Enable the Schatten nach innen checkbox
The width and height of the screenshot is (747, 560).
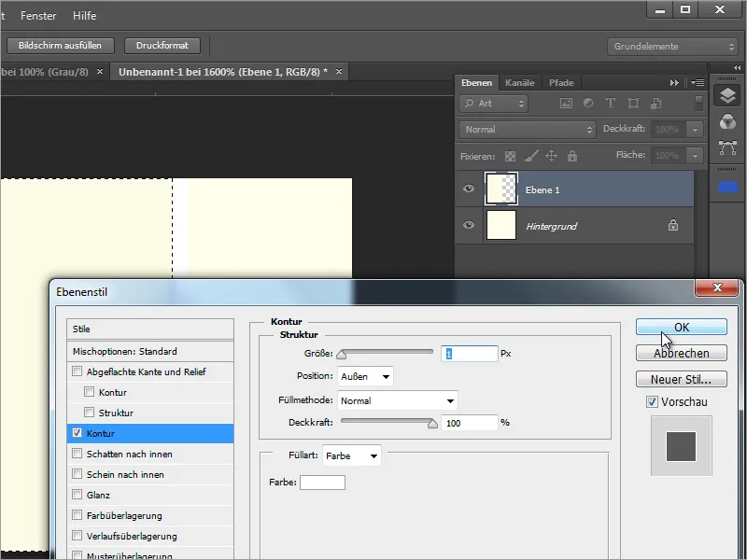[x=78, y=454]
